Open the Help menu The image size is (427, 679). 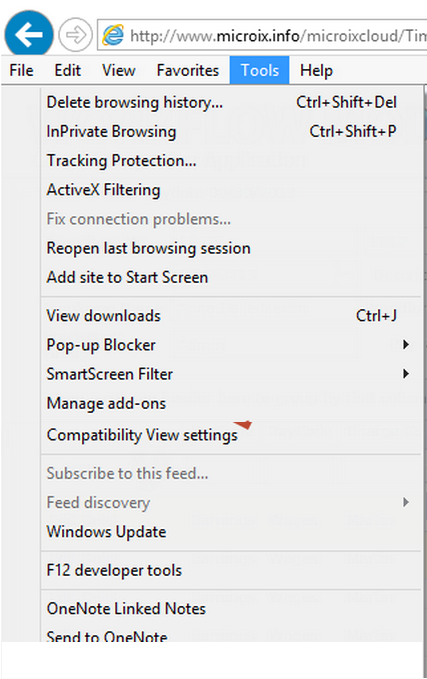(317, 70)
